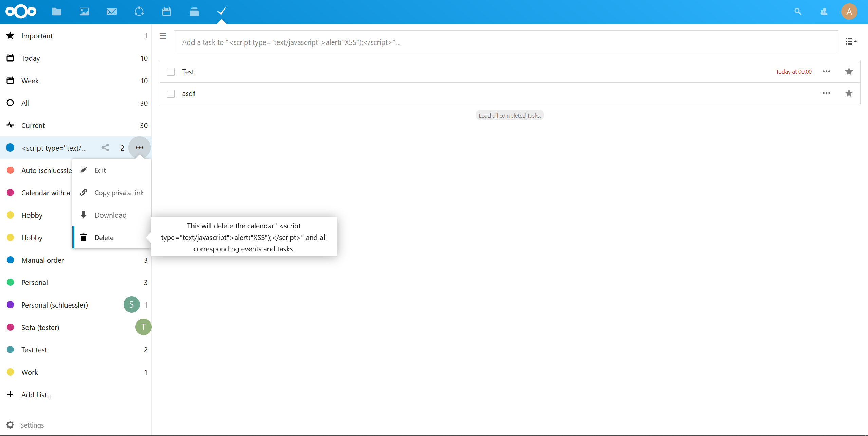The width and height of the screenshot is (868, 436).
Task: Open the Files app icon
Action: pos(57,12)
